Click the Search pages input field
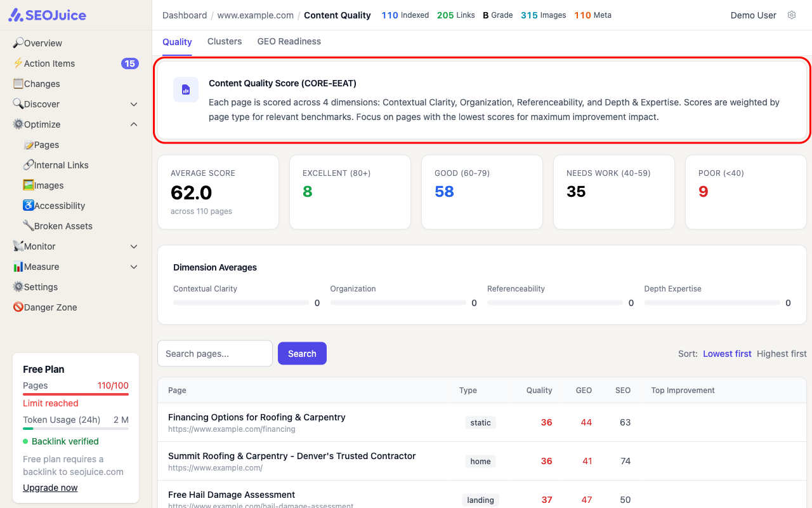This screenshot has height=508, width=812. pyautogui.click(x=215, y=354)
